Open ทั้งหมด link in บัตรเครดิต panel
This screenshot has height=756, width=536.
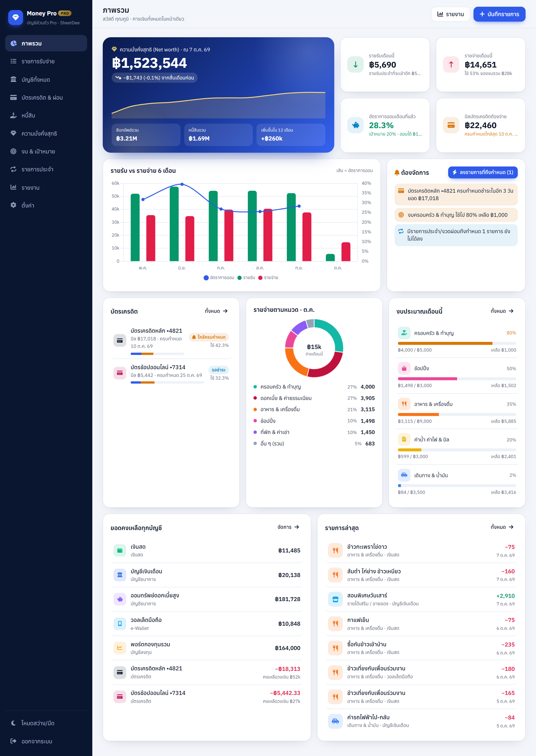[216, 311]
